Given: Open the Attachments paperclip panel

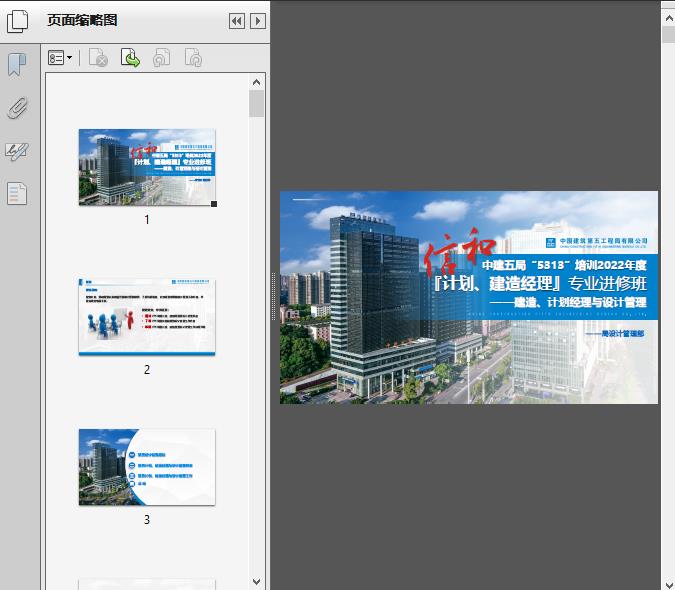Looking at the screenshot, I should [x=17, y=108].
